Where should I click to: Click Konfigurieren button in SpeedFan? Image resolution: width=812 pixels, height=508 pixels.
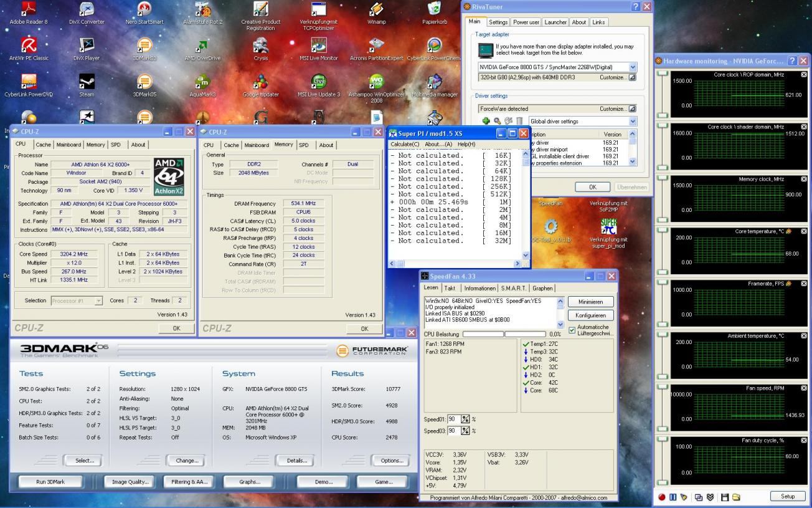coord(590,315)
